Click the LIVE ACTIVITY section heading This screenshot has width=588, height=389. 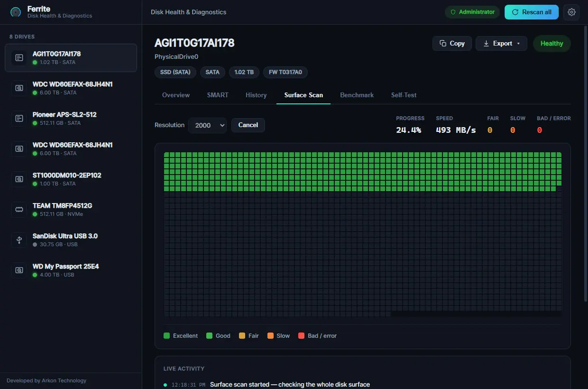coord(184,369)
